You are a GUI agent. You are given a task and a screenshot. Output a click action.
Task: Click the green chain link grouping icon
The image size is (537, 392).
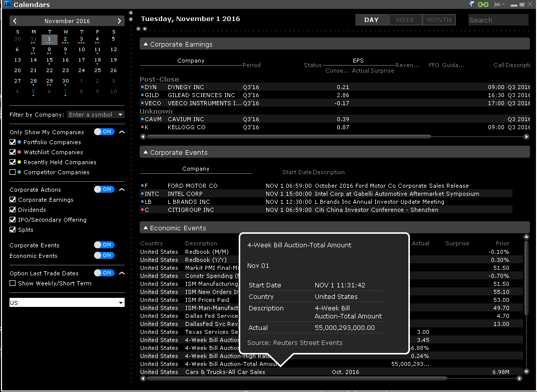[483, 5]
